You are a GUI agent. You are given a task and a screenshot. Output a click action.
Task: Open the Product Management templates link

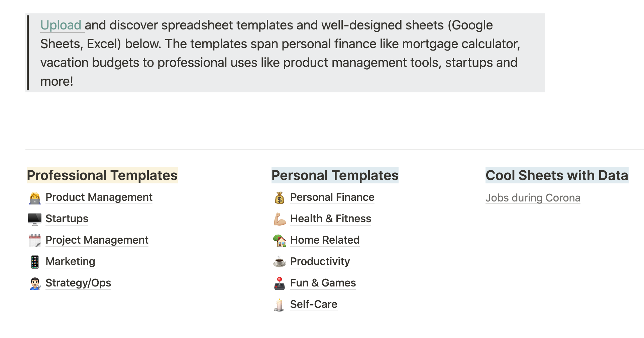pos(99,197)
